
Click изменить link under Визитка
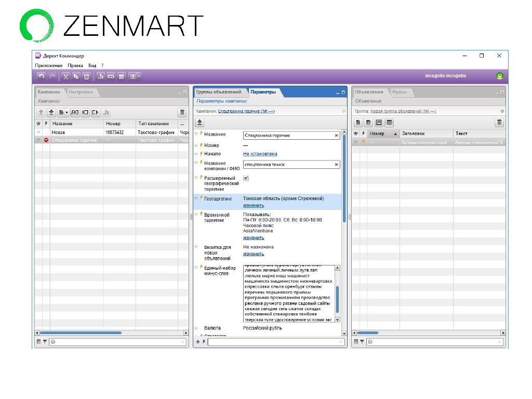tap(254, 254)
